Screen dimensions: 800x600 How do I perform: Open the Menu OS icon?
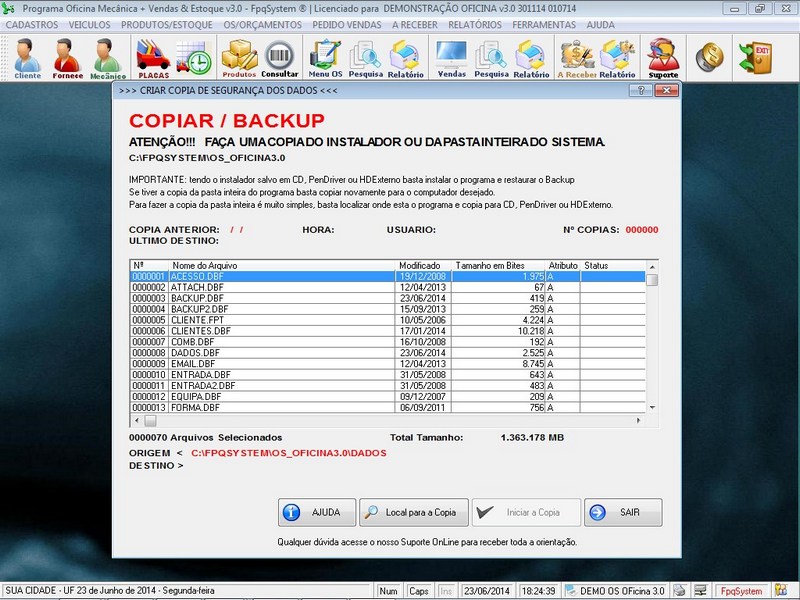[326, 58]
